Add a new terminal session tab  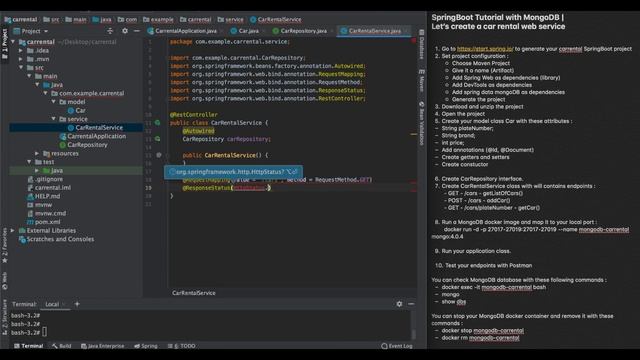pyautogui.click(x=77, y=304)
